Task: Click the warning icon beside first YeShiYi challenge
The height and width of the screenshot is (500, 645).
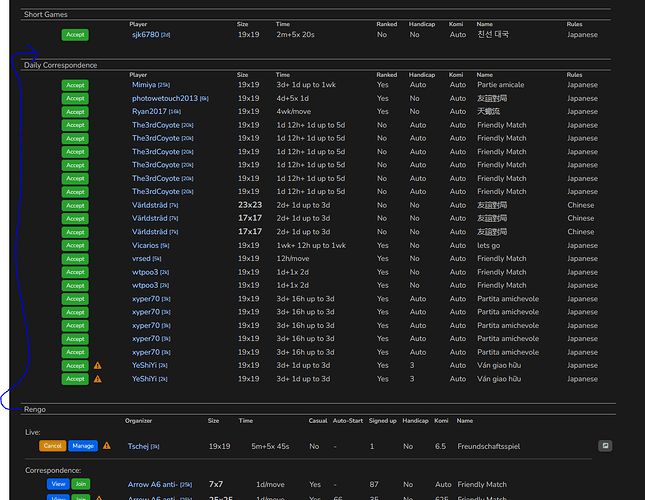Action: click(x=97, y=366)
